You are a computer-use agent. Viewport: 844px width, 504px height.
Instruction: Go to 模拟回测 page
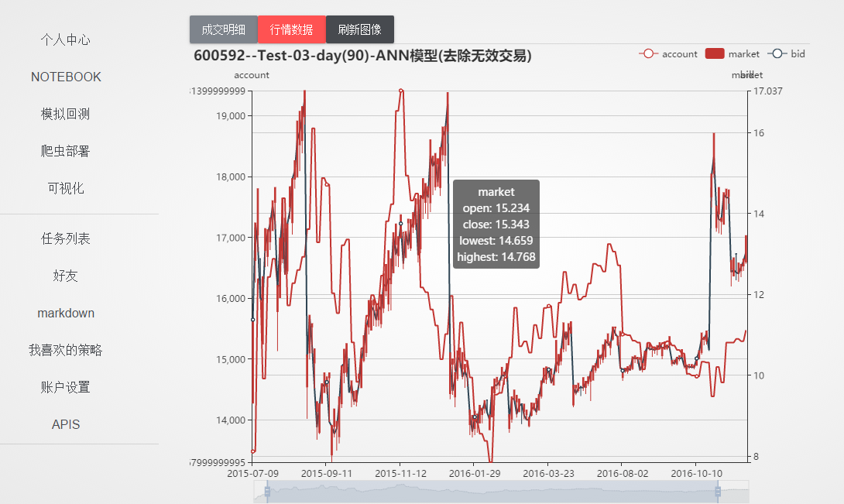65,114
